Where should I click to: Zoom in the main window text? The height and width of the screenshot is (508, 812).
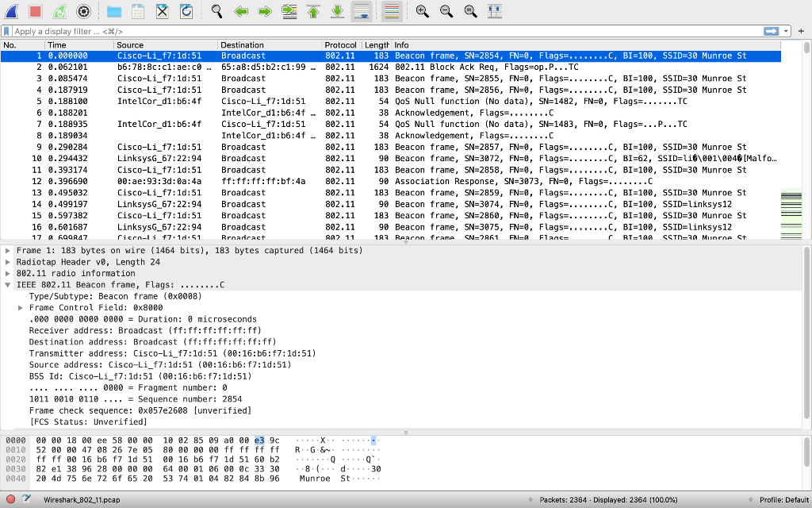pyautogui.click(x=423, y=11)
